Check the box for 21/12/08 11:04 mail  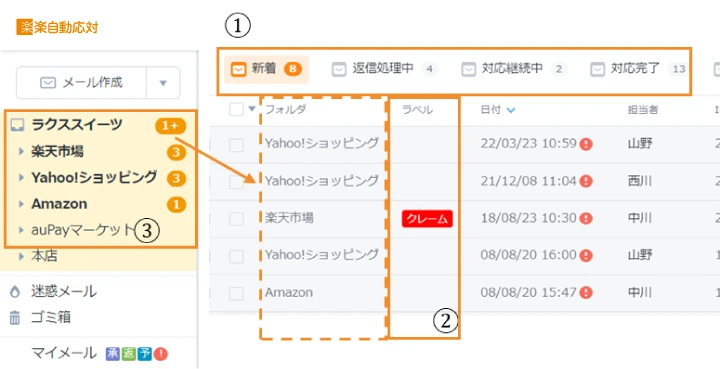[x=236, y=182]
